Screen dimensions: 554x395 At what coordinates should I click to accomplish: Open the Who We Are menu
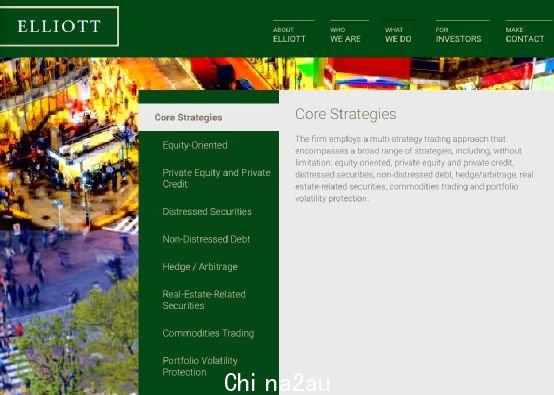click(345, 35)
